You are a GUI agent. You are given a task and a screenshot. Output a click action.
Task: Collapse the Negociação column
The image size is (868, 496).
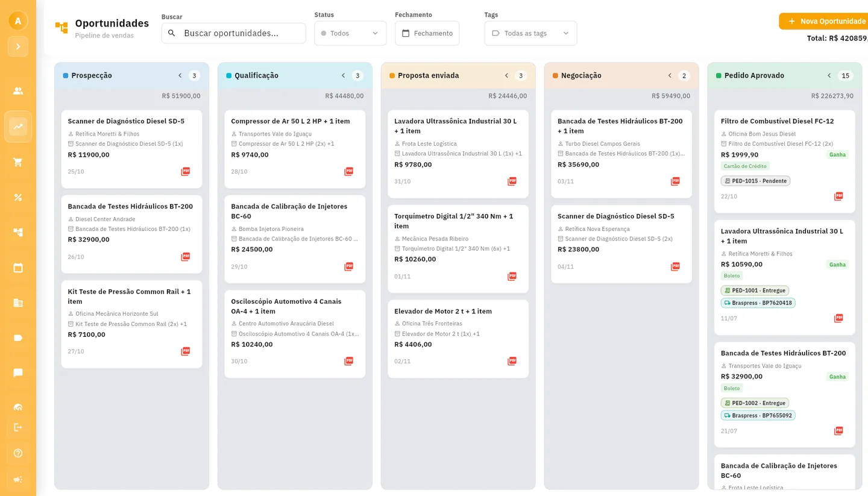point(670,75)
